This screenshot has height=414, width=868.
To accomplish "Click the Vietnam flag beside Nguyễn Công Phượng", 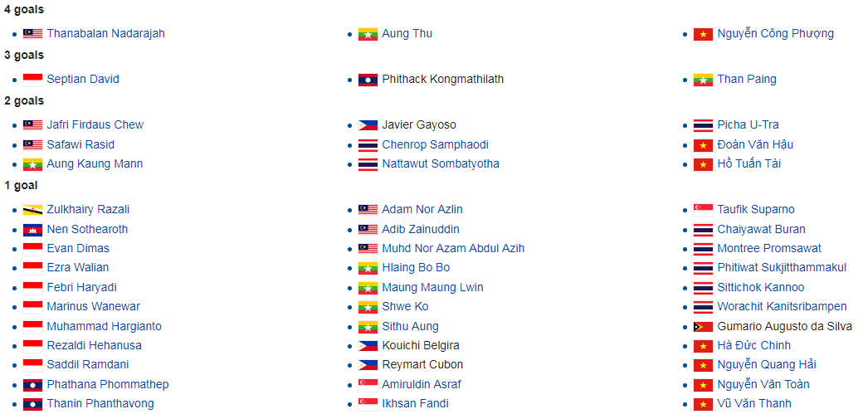I will [703, 34].
